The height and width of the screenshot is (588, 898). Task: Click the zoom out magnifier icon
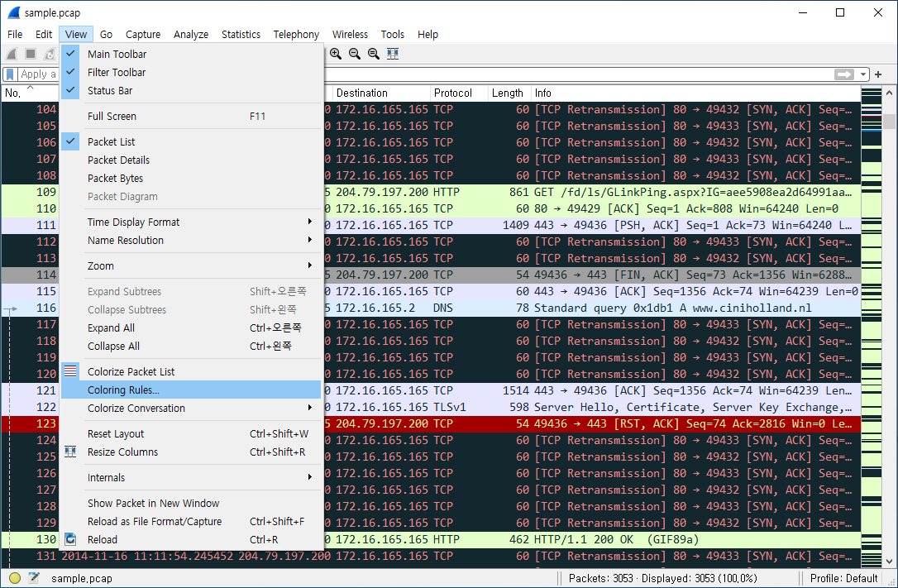[355, 54]
